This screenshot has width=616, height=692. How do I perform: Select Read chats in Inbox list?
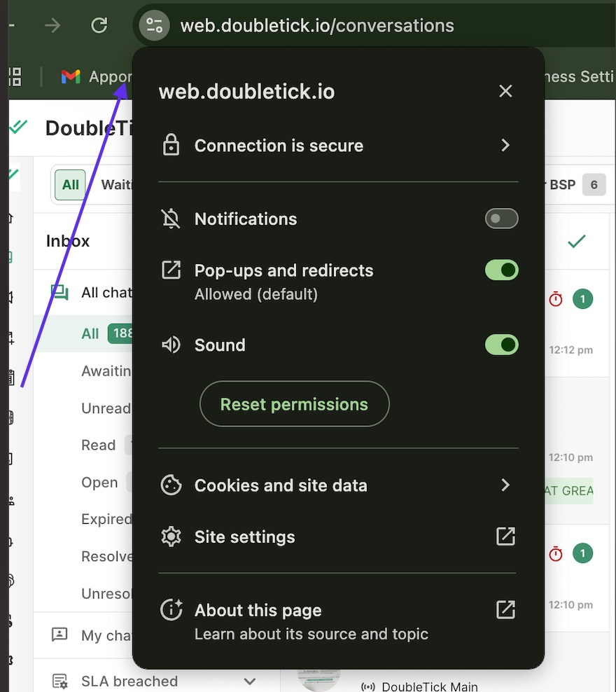tap(98, 445)
